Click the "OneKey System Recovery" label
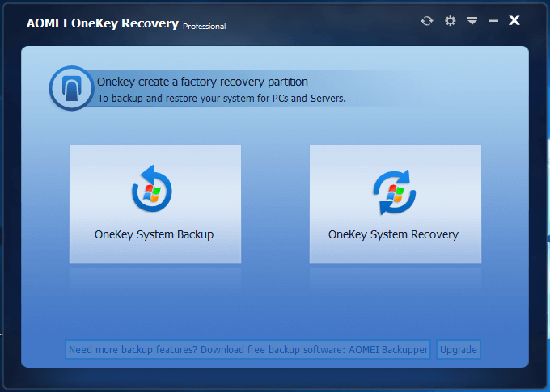 393,234
